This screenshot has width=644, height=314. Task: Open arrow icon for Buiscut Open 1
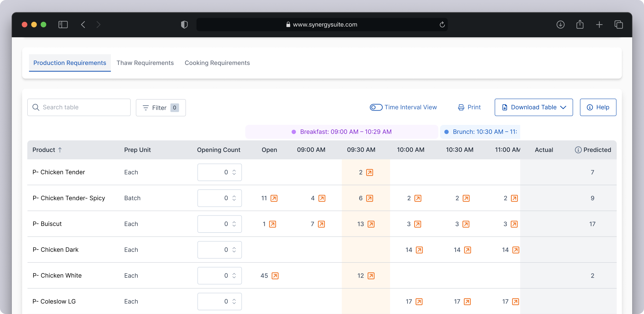pyautogui.click(x=272, y=224)
